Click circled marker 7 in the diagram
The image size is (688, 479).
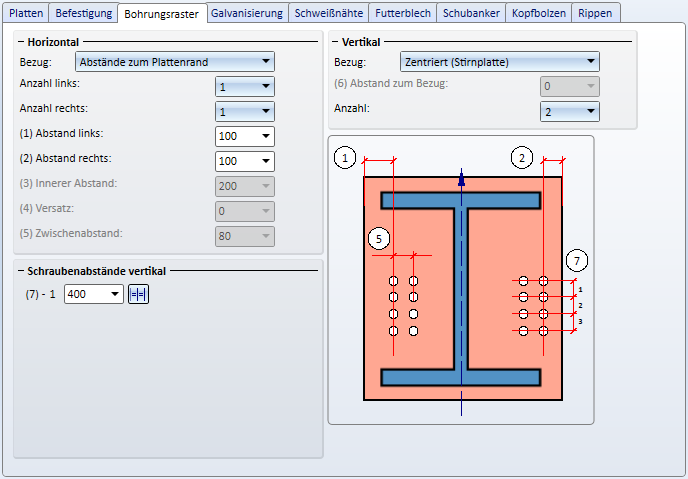click(x=576, y=261)
